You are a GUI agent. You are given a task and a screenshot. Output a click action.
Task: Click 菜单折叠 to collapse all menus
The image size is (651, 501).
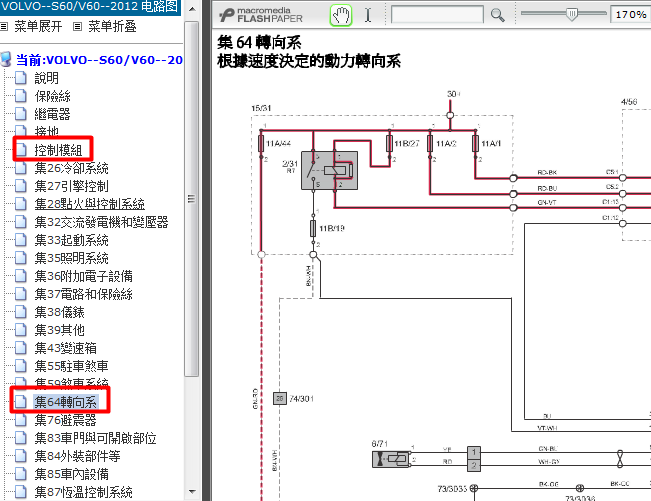(x=112, y=27)
